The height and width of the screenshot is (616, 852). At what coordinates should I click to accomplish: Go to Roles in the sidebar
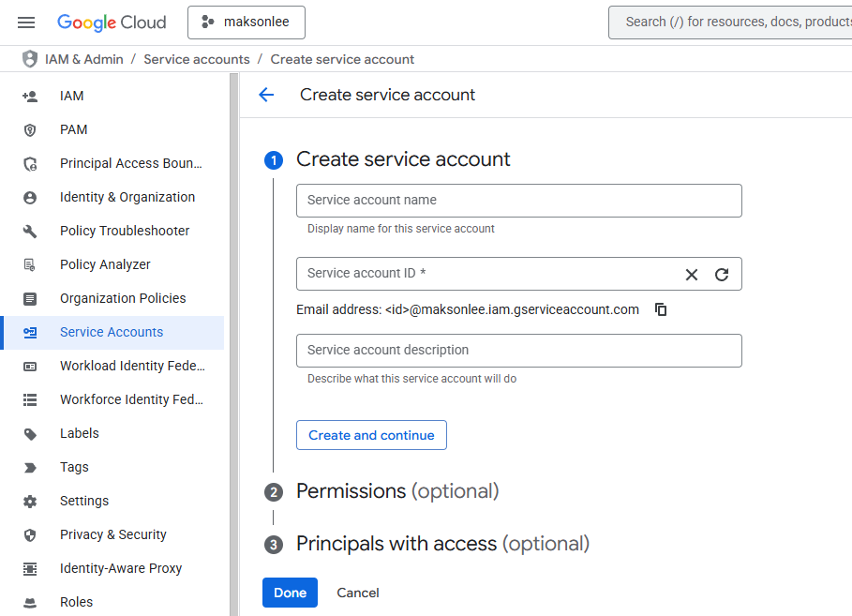point(76,602)
